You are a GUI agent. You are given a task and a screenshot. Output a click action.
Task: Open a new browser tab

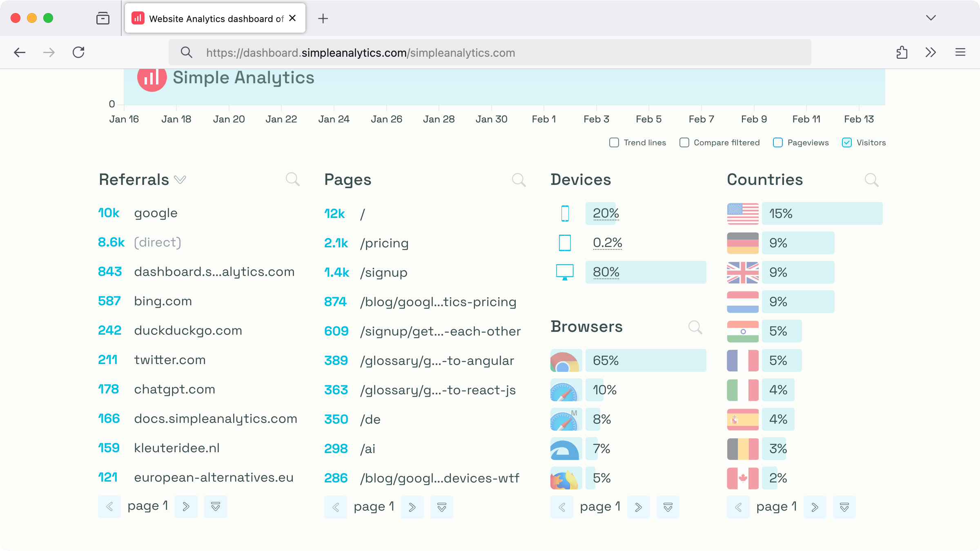[323, 18]
